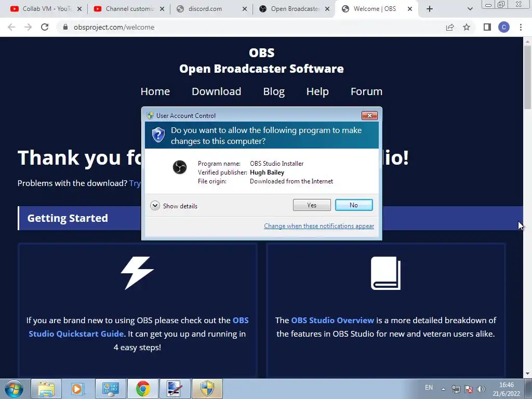Go to Home in OBS navigation
Image resolution: width=532 pixels, height=399 pixels.
[155, 91]
